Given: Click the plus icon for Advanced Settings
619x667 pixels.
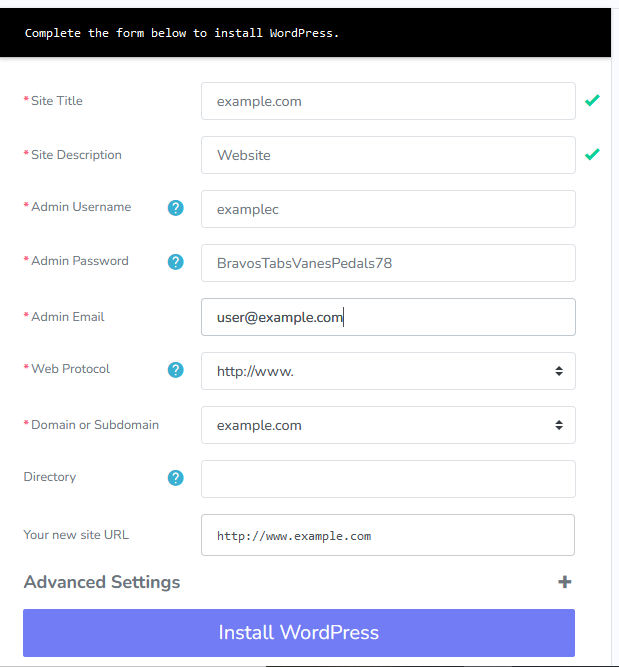Looking at the screenshot, I should (564, 582).
